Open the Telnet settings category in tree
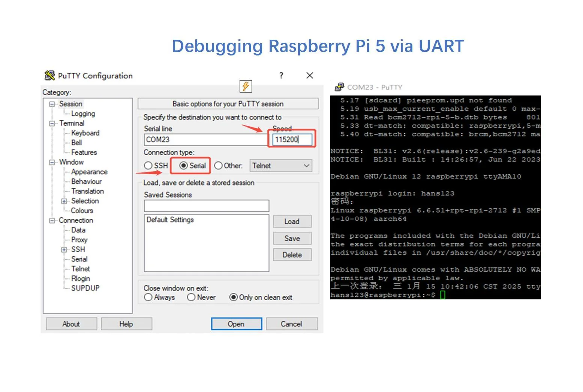 (81, 269)
